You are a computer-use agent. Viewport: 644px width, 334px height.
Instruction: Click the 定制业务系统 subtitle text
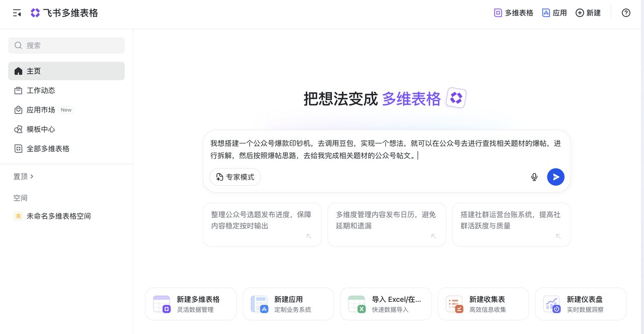click(293, 310)
